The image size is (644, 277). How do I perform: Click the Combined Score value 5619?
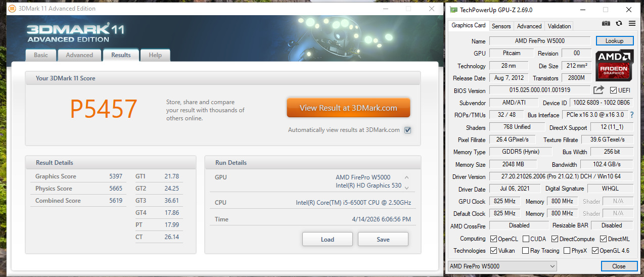tap(116, 201)
